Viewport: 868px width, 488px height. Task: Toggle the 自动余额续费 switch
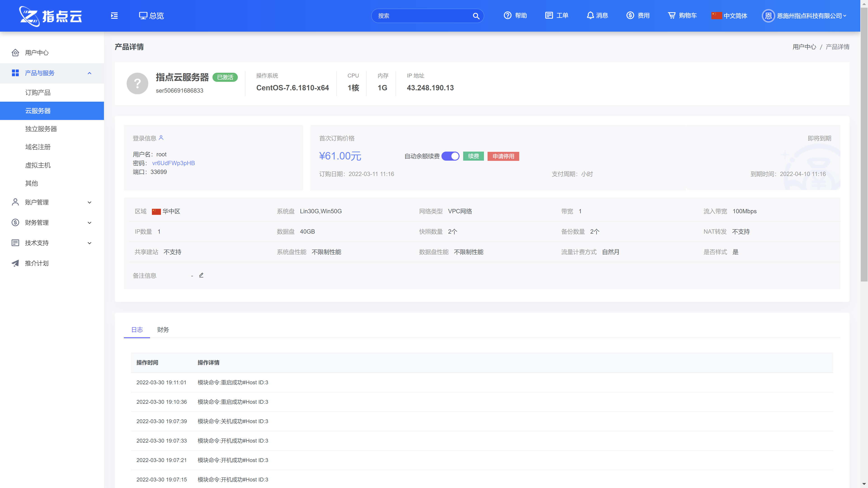(x=450, y=156)
